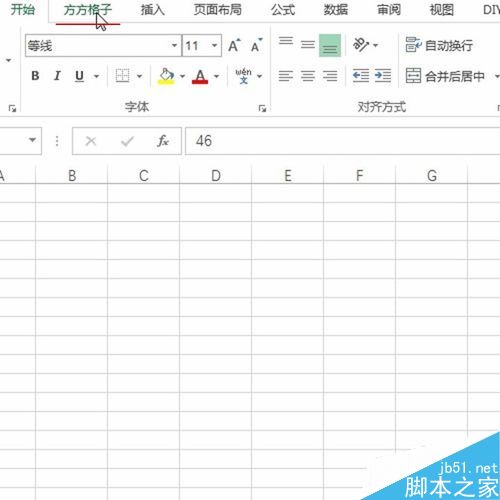
Task: Open underline style dropdown arrow
Action: pyautogui.click(x=96, y=76)
